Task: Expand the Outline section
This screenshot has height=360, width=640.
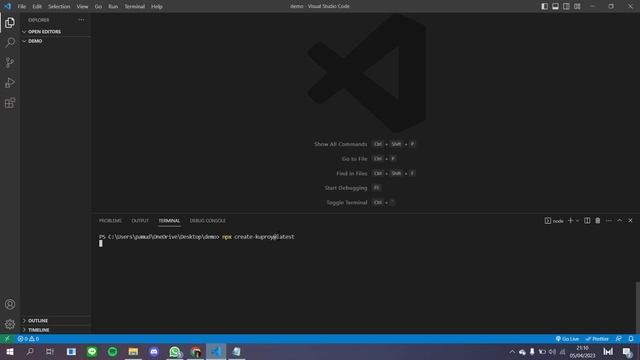Action: tap(55, 320)
